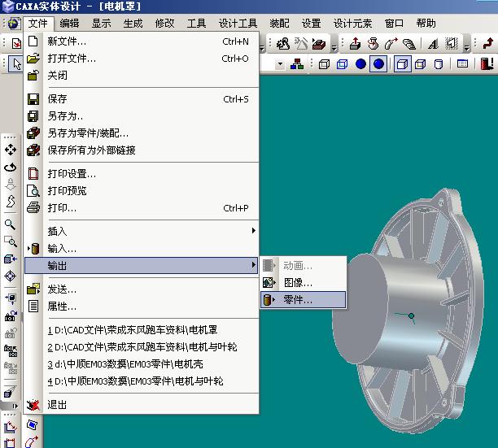
Task: Click the cylinder part display icon
Action: (439, 64)
